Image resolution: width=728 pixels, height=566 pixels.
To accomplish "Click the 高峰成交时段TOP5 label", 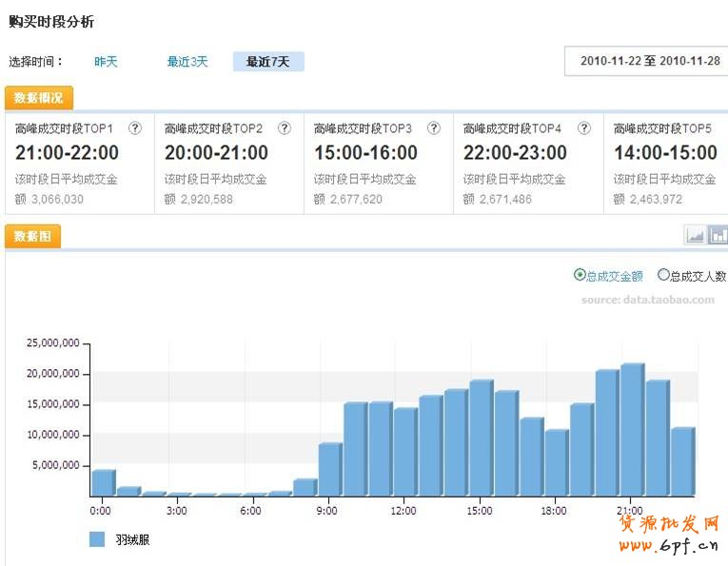I will (662, 128).
